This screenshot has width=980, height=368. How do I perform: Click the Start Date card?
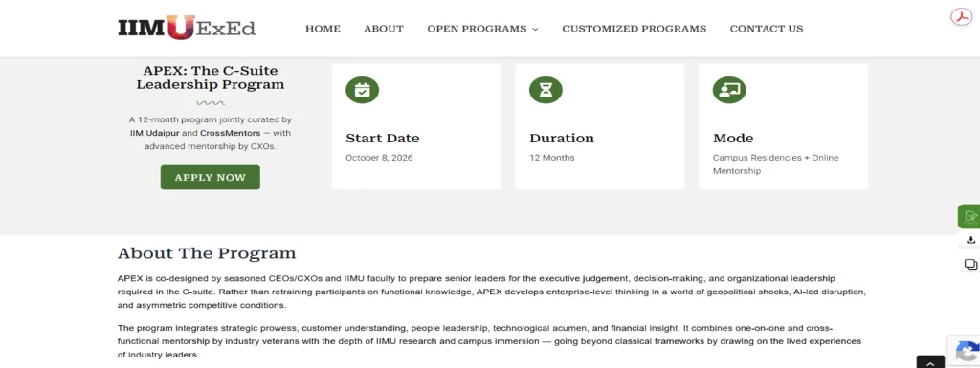tap(416, 126)
